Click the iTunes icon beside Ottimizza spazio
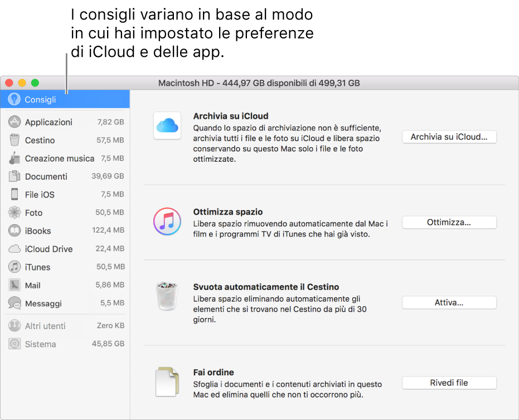Image resolution: width=519 pixels, height=420 pixels. (x=167, y=221)
